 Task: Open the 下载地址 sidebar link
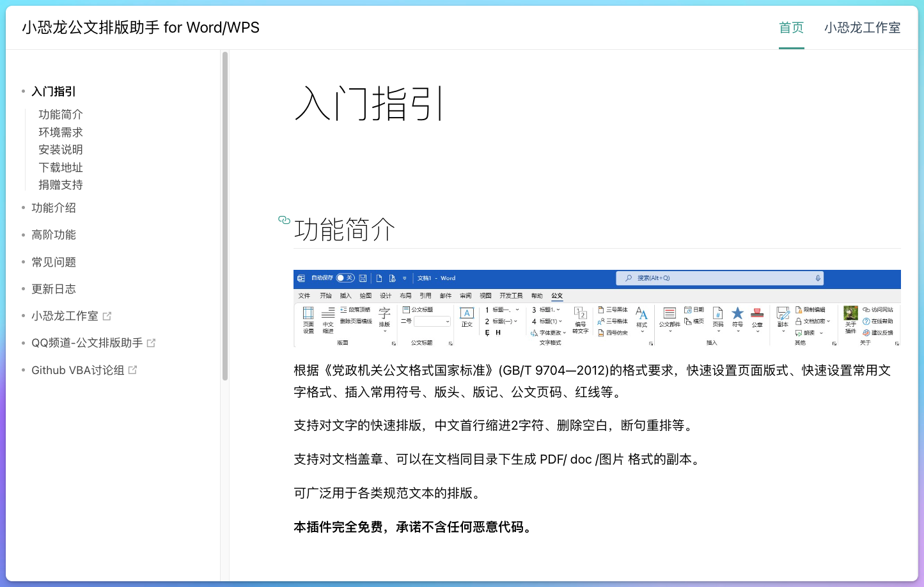61,168
